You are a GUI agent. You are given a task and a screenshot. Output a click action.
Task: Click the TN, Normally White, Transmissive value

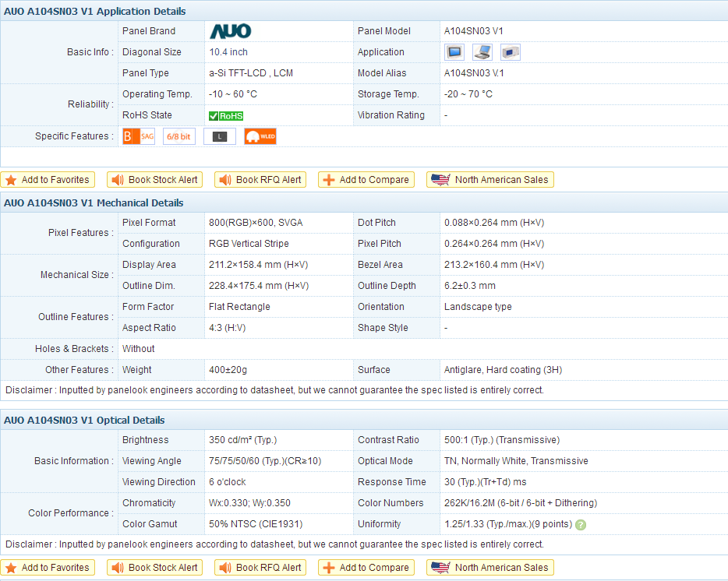pos(516,461)
